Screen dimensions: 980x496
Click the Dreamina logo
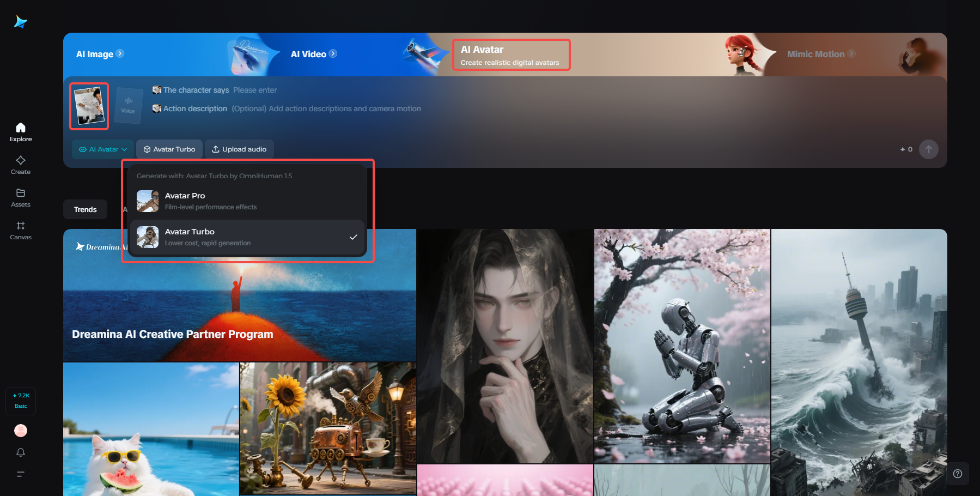20,22
